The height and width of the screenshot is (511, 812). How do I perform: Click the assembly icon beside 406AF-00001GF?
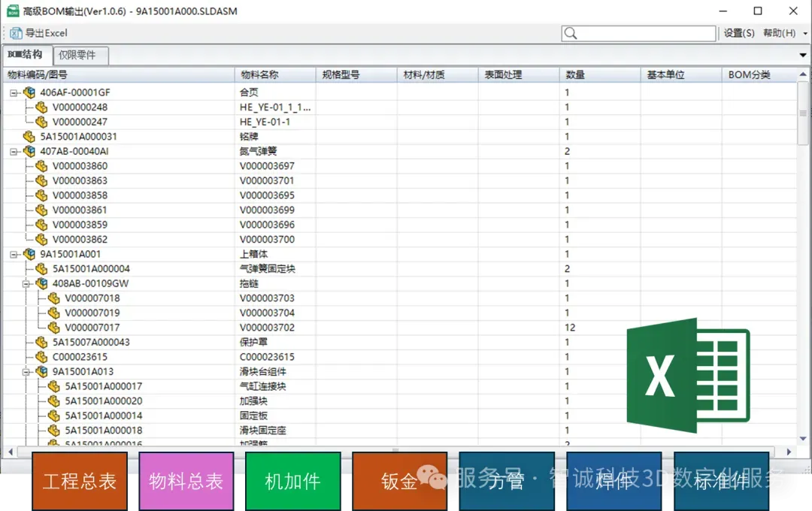[28, 92]
